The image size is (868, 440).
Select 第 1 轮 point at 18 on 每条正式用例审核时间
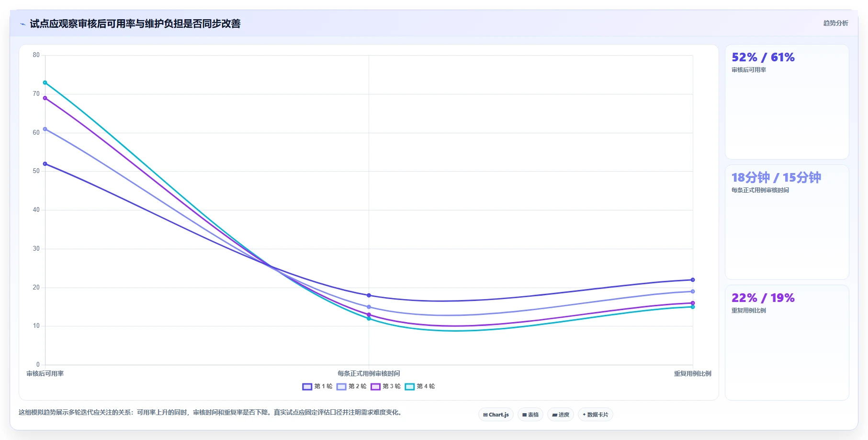(369, 295)
